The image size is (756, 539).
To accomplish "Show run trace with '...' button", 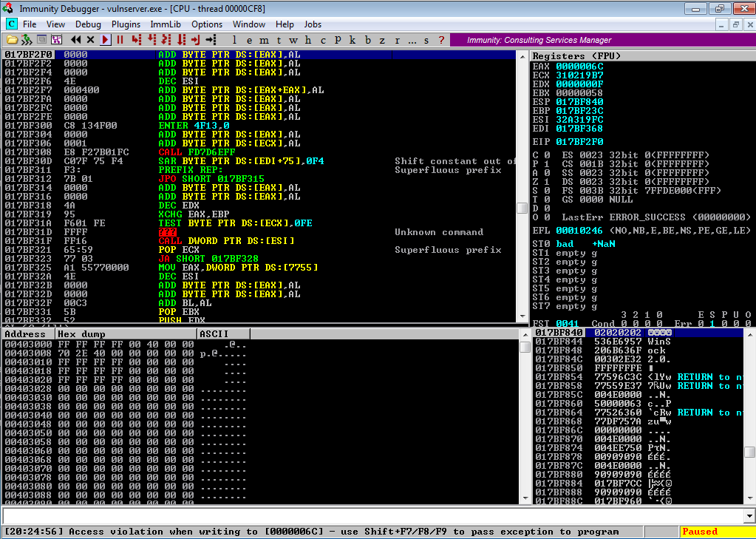I will pos(412,40).
